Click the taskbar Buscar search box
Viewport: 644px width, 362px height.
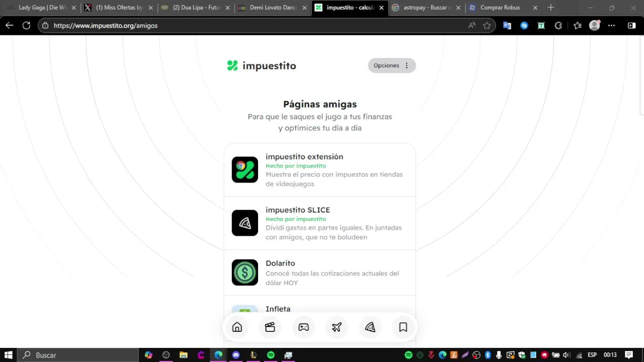pos(78,355)
